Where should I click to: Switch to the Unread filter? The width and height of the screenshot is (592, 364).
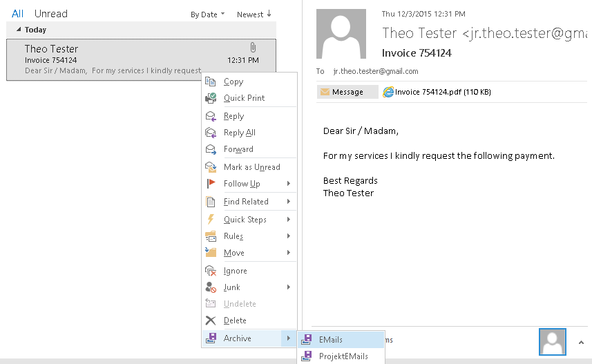pos(51,14)
